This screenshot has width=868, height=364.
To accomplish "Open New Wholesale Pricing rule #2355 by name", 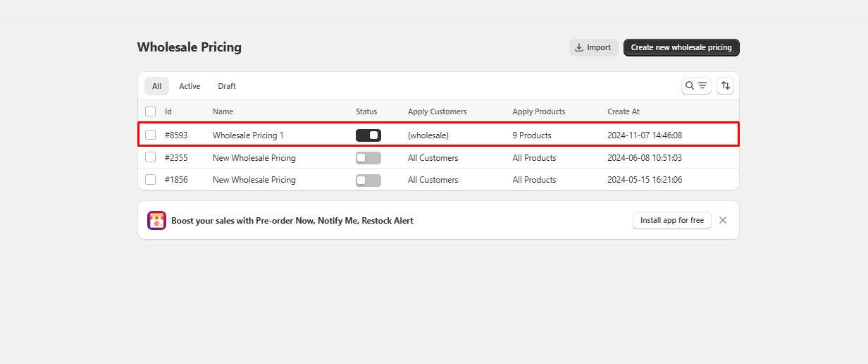I will click(x=254, y=158).
